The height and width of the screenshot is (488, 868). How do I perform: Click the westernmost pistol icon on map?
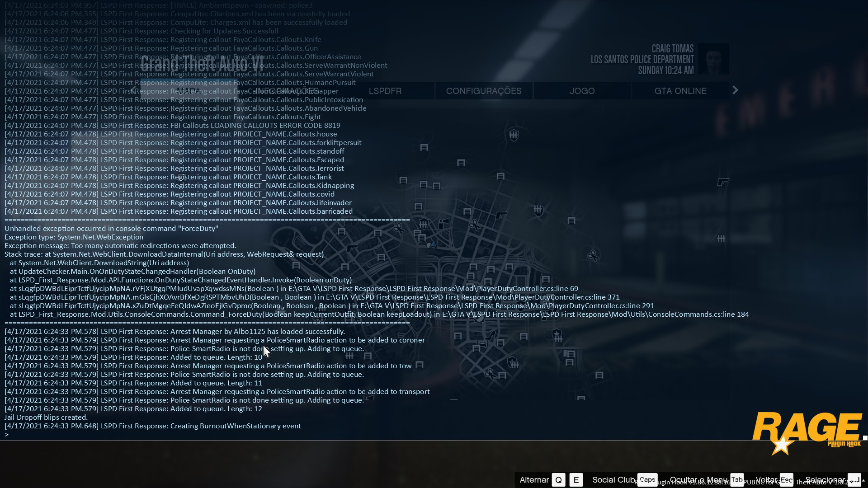coord(351,248)
